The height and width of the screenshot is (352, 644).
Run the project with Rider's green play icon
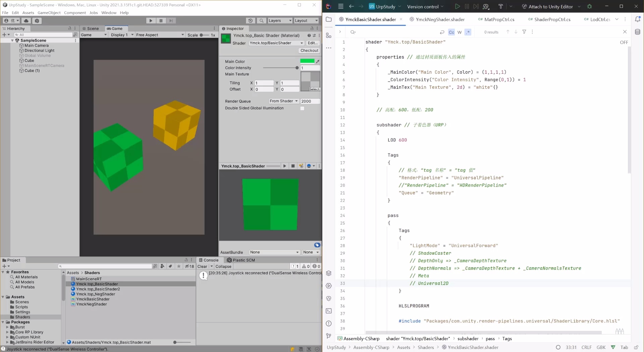coord(457,6)
